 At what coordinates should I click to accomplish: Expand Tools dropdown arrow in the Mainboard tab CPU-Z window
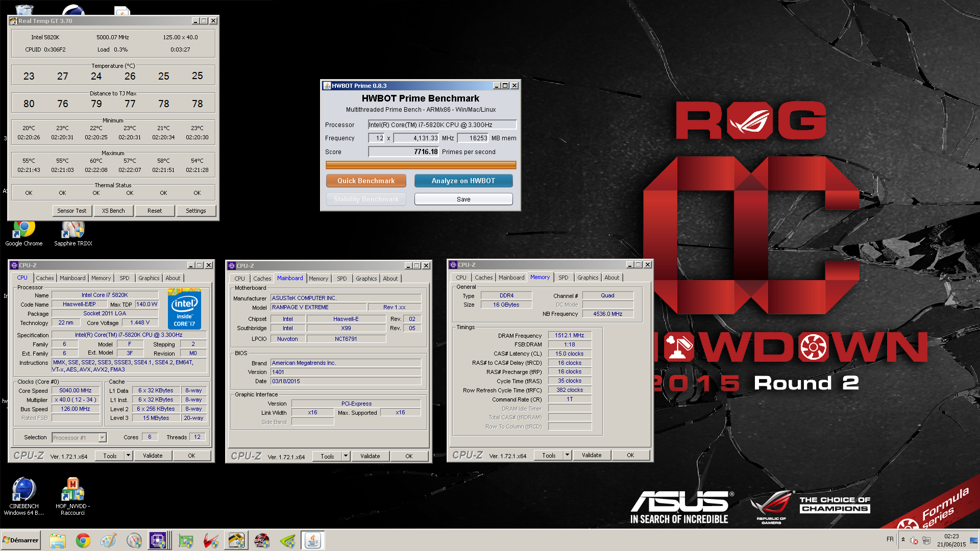point(346,456)
